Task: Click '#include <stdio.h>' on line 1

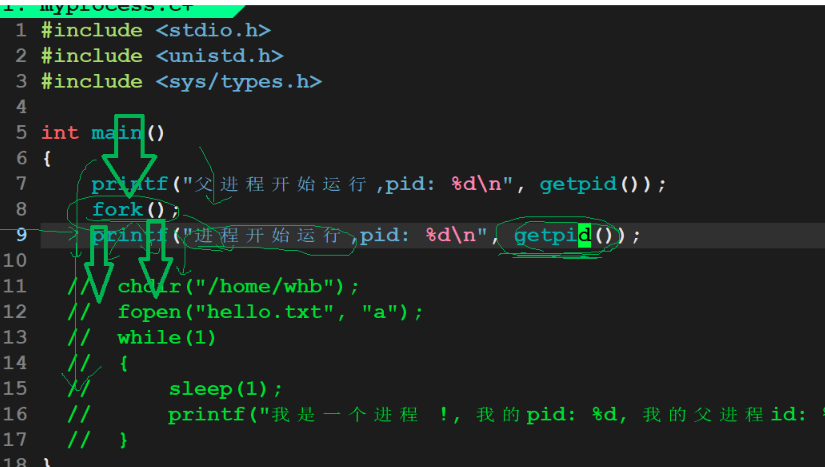Action: pos(156,31)
